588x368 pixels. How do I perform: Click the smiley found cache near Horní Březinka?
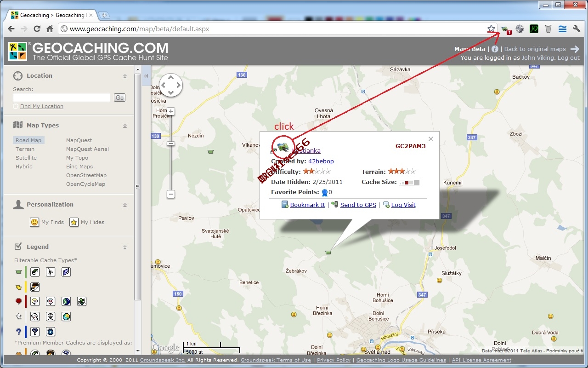pos(294,314)
